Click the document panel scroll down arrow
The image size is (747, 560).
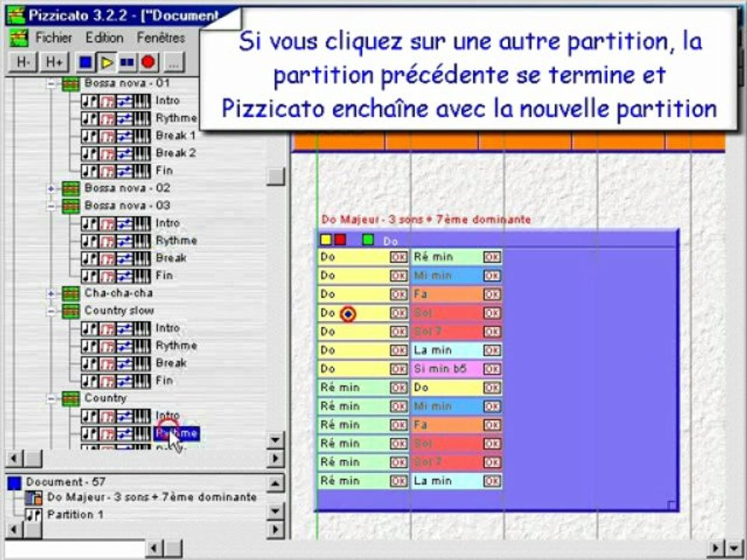tap(275, 511)
